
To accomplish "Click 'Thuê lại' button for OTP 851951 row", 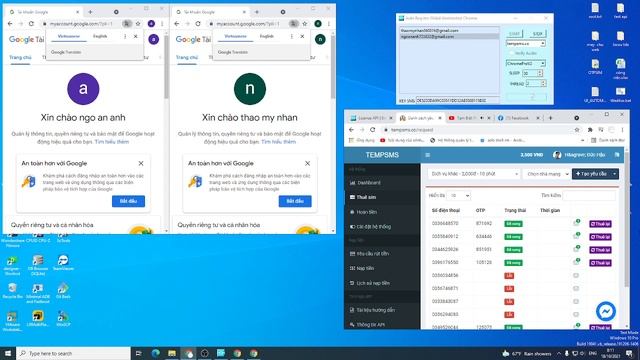I will 600,249.
